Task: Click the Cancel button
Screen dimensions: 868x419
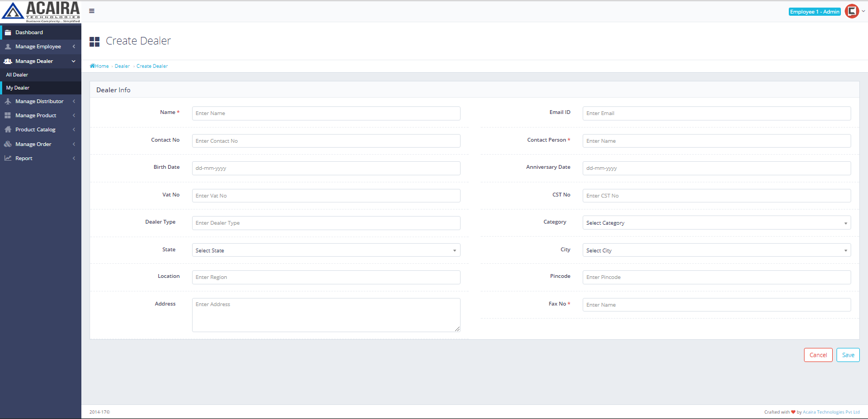Action: (x=818, y=355)
